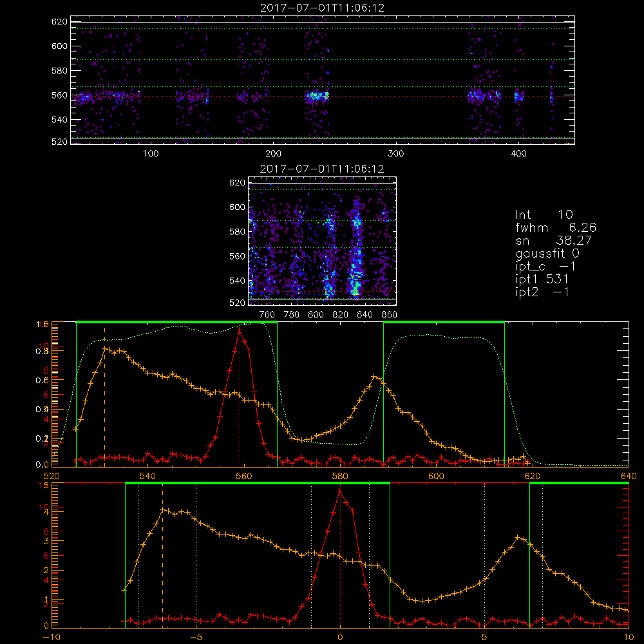Click the '-10' tick on the bottom plot x-axis
The image size is (644, 644).
tap(52, 637)
